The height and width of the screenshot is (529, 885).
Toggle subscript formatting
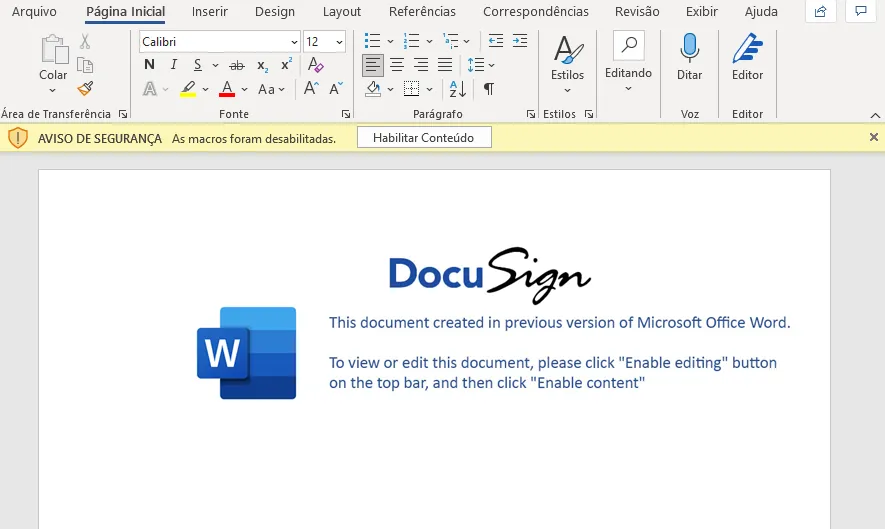point(262,65)
